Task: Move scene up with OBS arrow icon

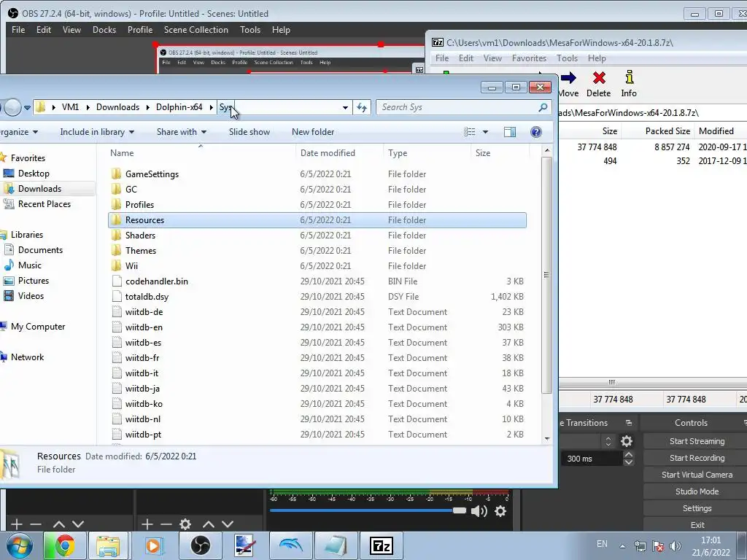Action: coord(59,524)
